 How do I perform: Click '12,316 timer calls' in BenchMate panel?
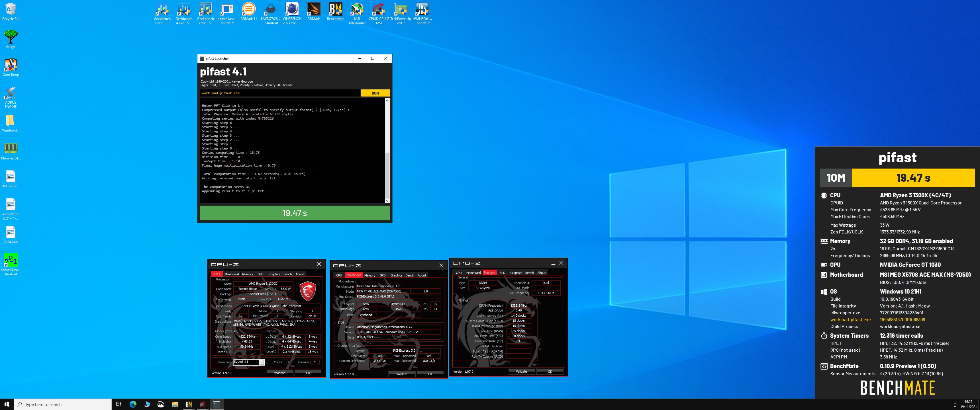[x=901, y=335]
